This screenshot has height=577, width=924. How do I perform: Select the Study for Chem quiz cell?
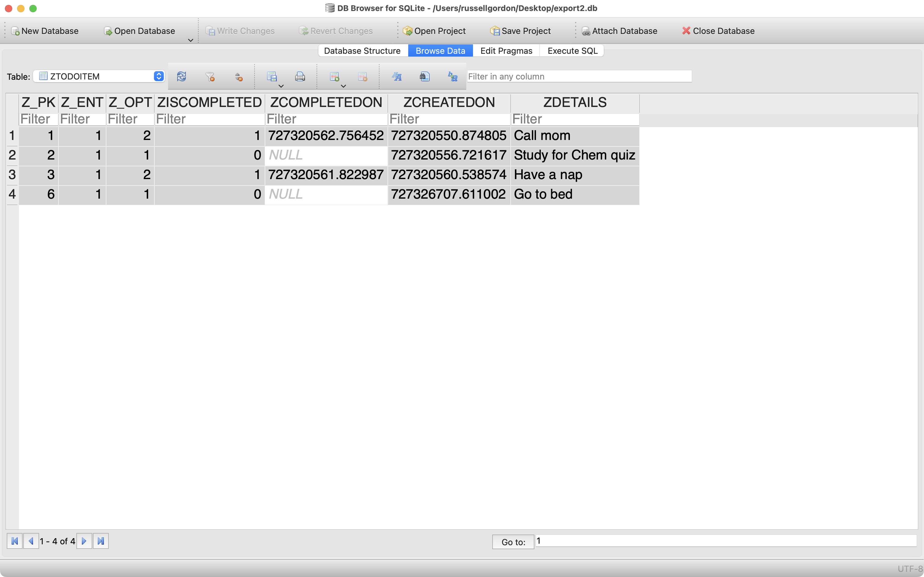click(x=574, y=155)
